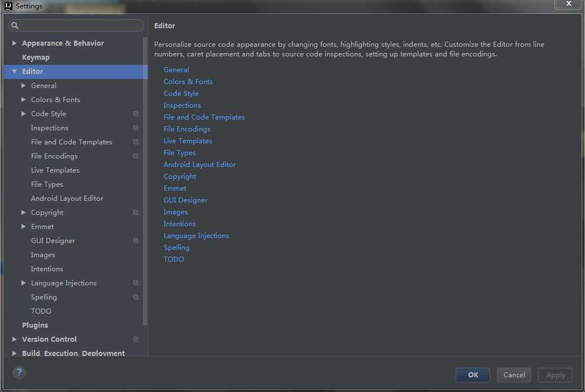585x392 pixels.
Task: Expand Language Injections subnode arrow
Action: pyautogui.click(x=24, y=283)
